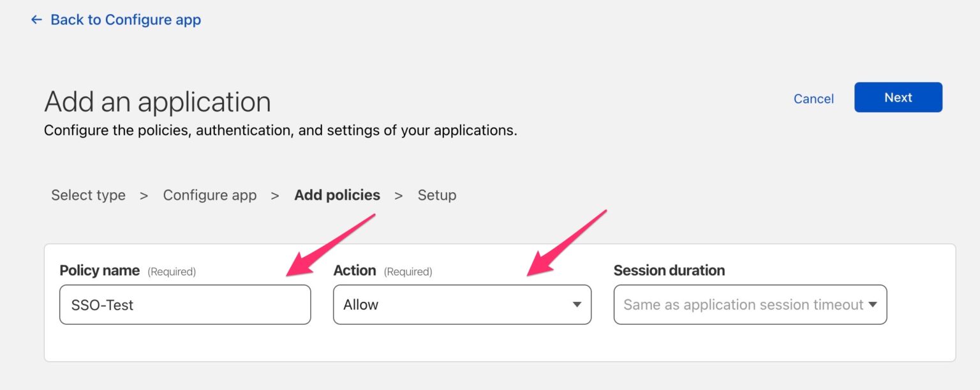980x390 pixels.
Task: Jump to the Setup step
Action: pyautogui.click(x=437, y=195)
